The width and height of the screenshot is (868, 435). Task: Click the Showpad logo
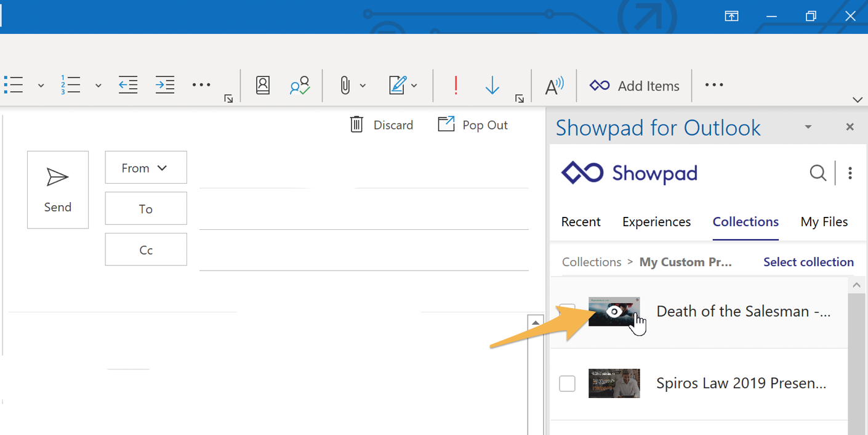pyautogui.click(x=629, y=173)
